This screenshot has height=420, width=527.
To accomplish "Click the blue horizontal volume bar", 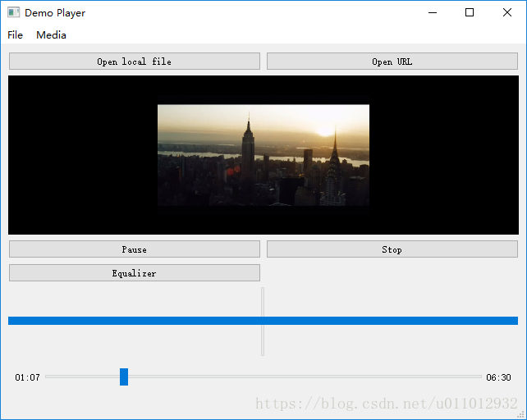I will click(x=263, y=321).
